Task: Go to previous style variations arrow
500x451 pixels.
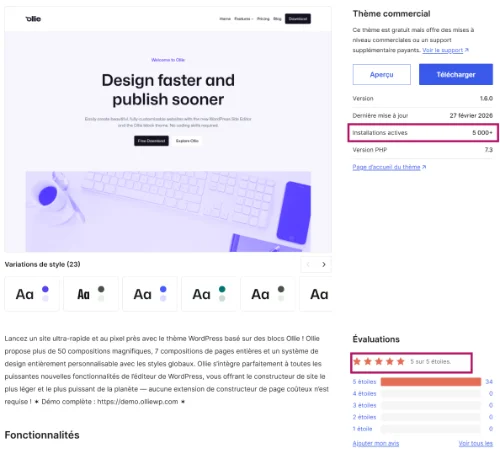Action: (308, 264)
